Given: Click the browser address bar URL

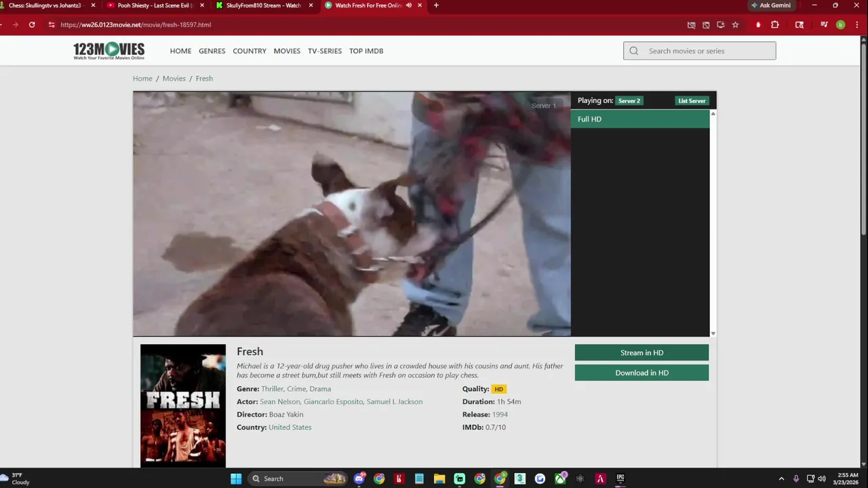Looking at the screenshot, I should (136, 25).
